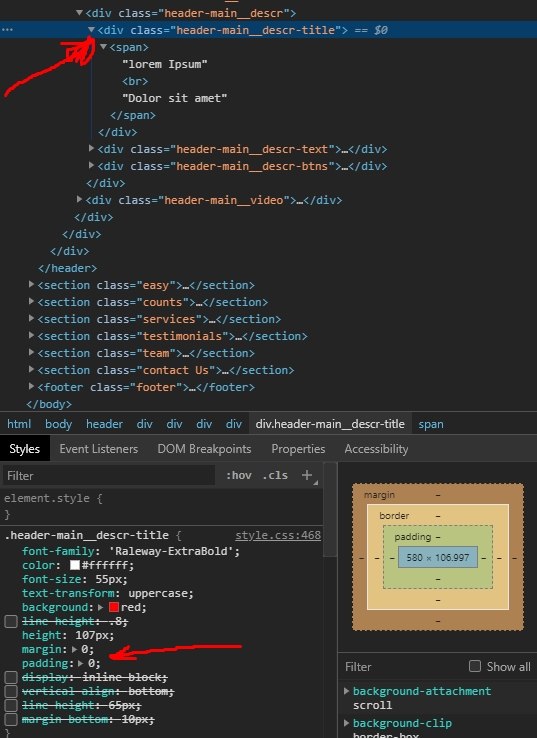Click the Styles filter input field
The height and width of the screenshot is (738, 537).
point(109,475)
